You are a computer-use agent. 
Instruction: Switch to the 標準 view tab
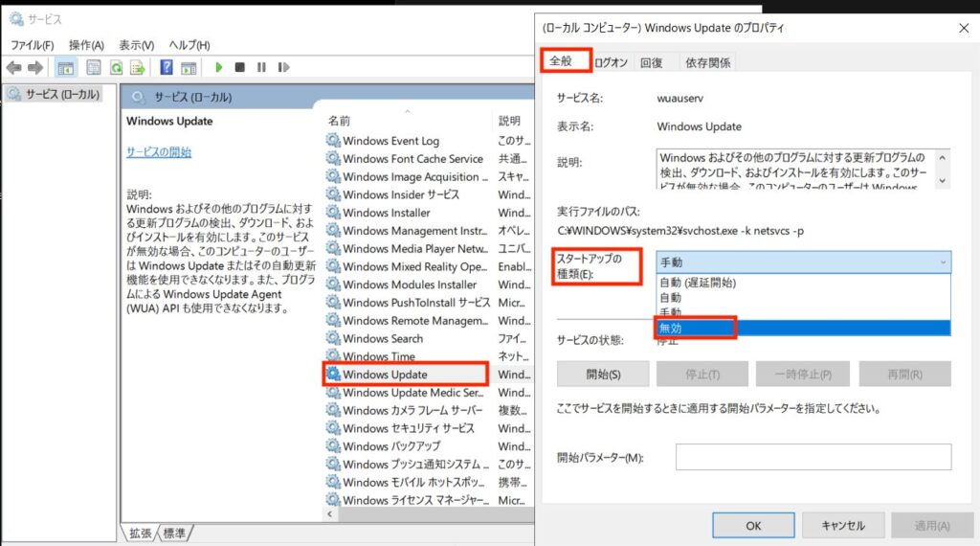[174, 533]
